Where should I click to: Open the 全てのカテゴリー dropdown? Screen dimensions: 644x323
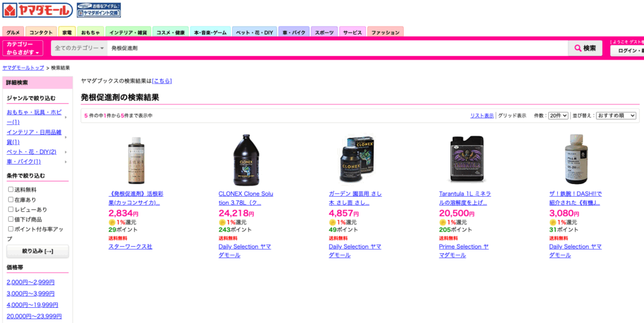(x=79, y=48)
